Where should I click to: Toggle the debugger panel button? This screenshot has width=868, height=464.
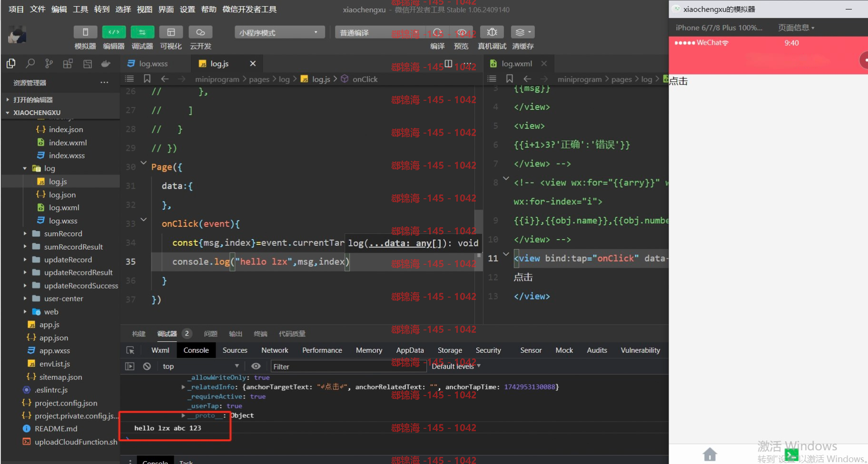click(142, 32)
